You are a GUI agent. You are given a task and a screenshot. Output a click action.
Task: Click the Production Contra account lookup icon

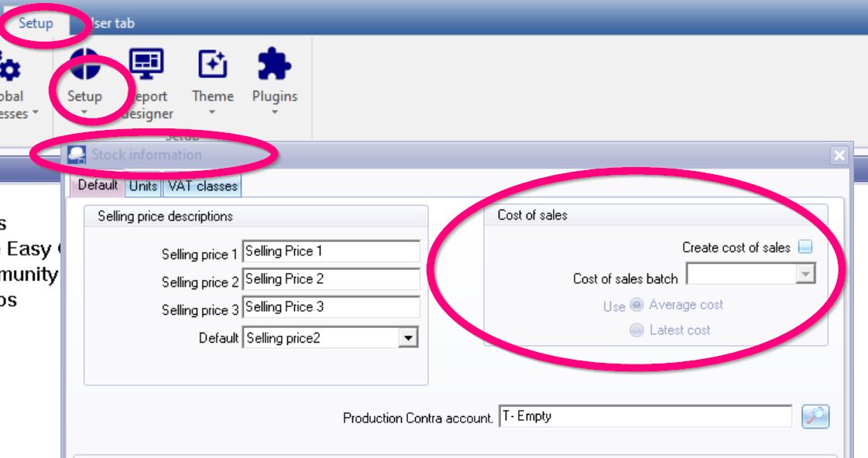pos(815,417)
